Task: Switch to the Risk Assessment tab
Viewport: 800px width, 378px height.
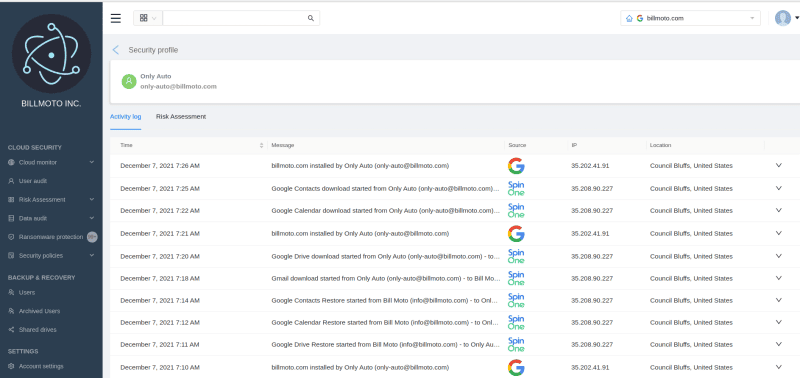Action: click(181, 117)
